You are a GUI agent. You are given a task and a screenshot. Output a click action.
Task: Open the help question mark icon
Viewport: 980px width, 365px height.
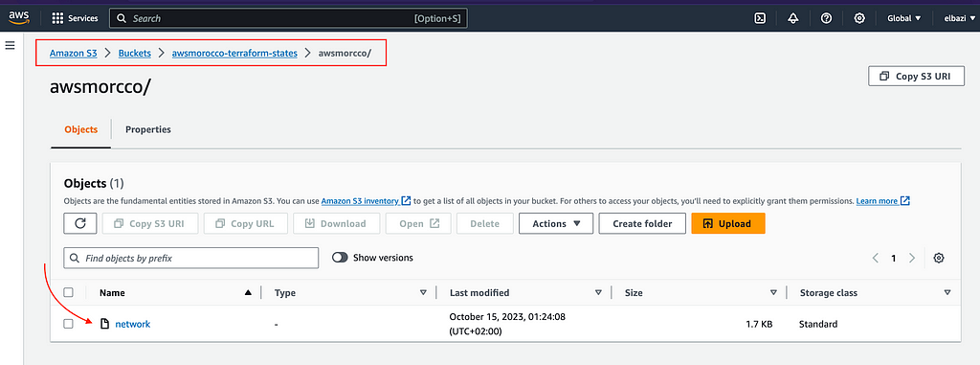click(x=826, y=18)
